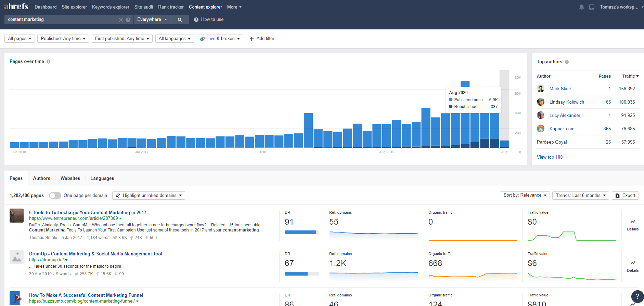Expand the More menu in navigation
The image size is (644, 306).
(234, 7)
